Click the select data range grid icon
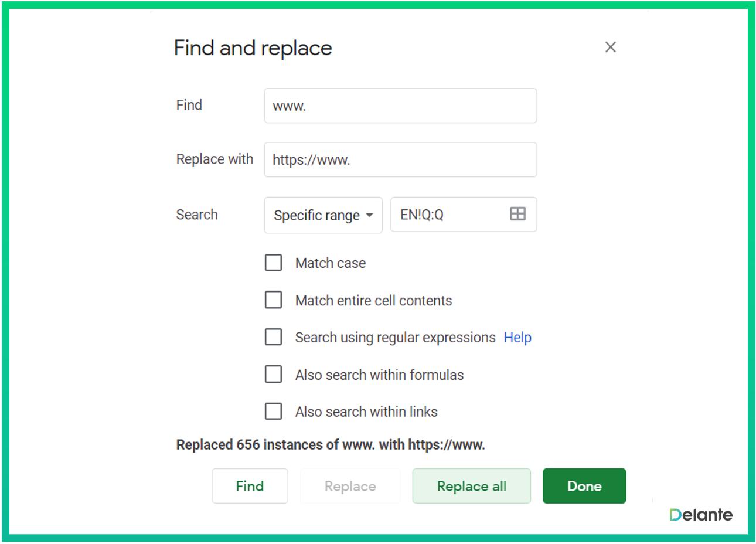This screenshot has width=756, height=544. (x=517, y=214)
